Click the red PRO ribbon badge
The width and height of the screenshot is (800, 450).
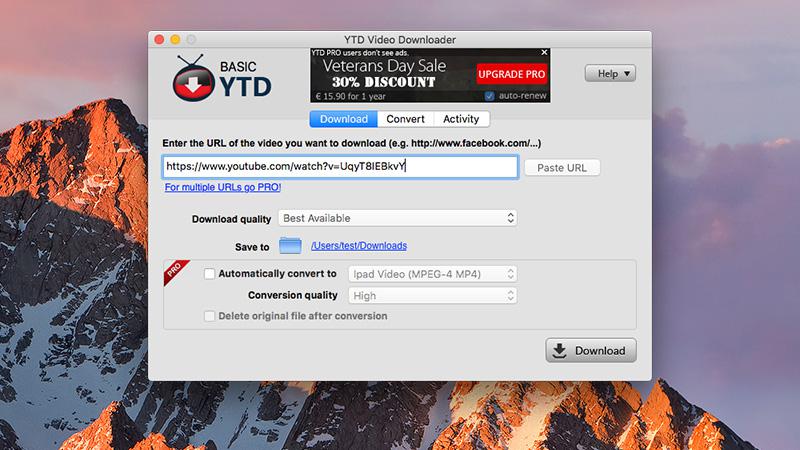click(x=176, y=271)
